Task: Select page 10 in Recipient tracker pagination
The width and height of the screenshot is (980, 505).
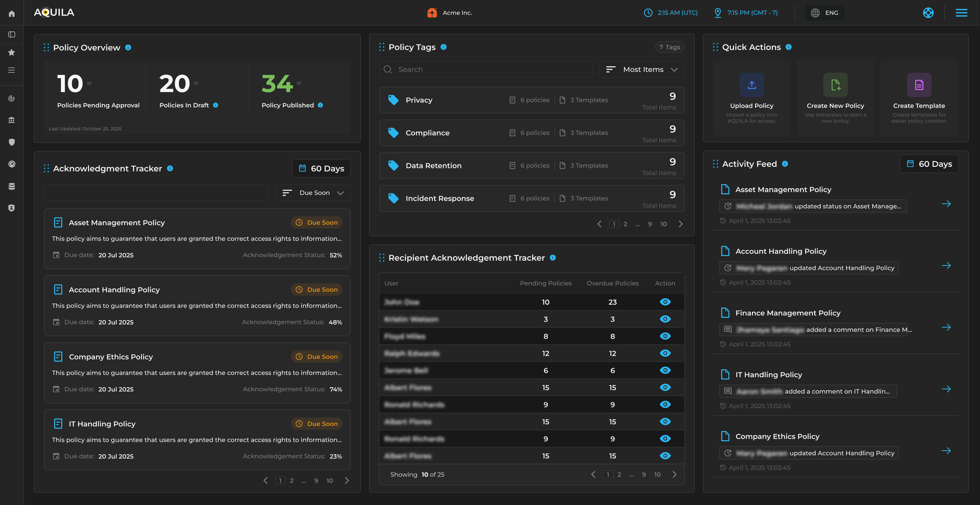Action: tap(657, 475)
